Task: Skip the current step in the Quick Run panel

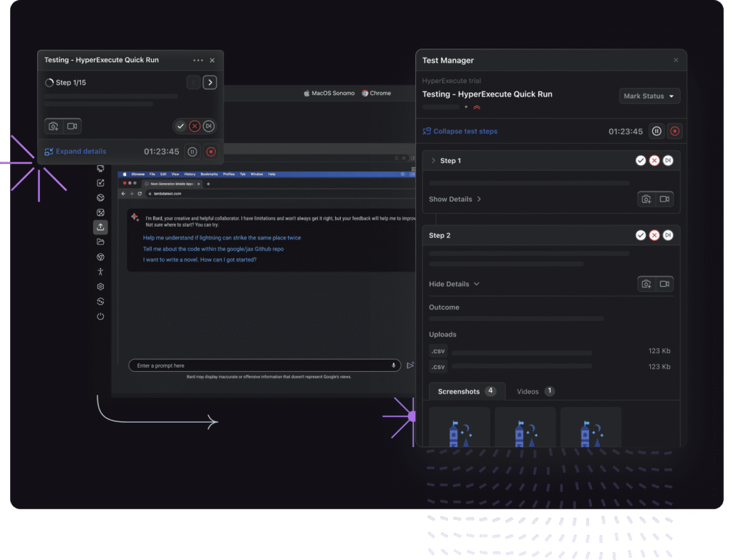Action: pos(209,126)
